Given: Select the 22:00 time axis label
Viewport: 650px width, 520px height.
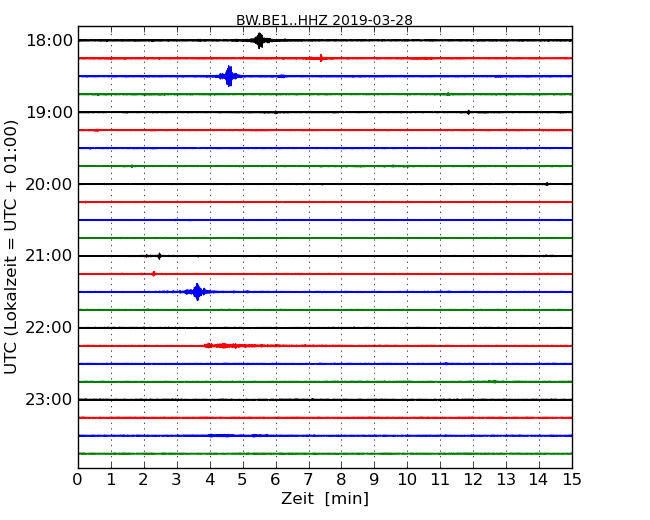Looking at the screenshot, I should coord(49,328).
